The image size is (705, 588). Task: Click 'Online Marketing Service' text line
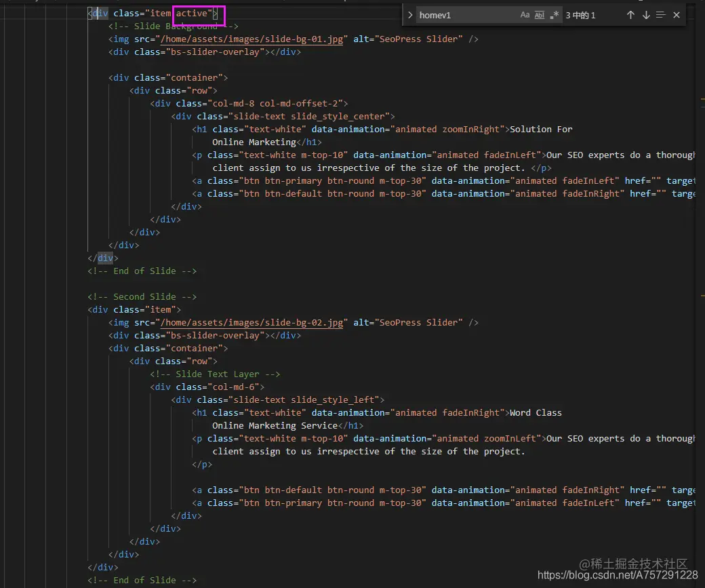click(275, 426)
